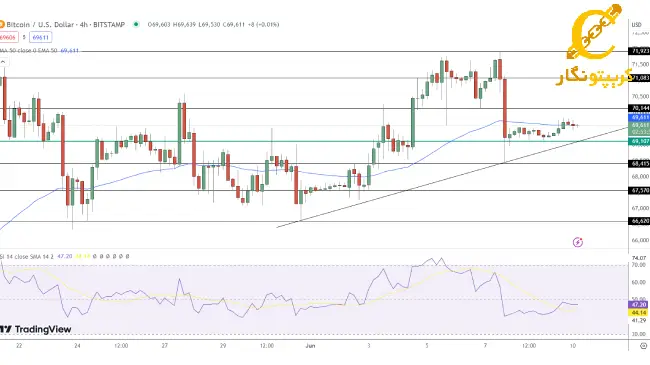Screen dimensions: 650x365
Task: Click the green 69,107 price level label
Action: coord(640,141)
